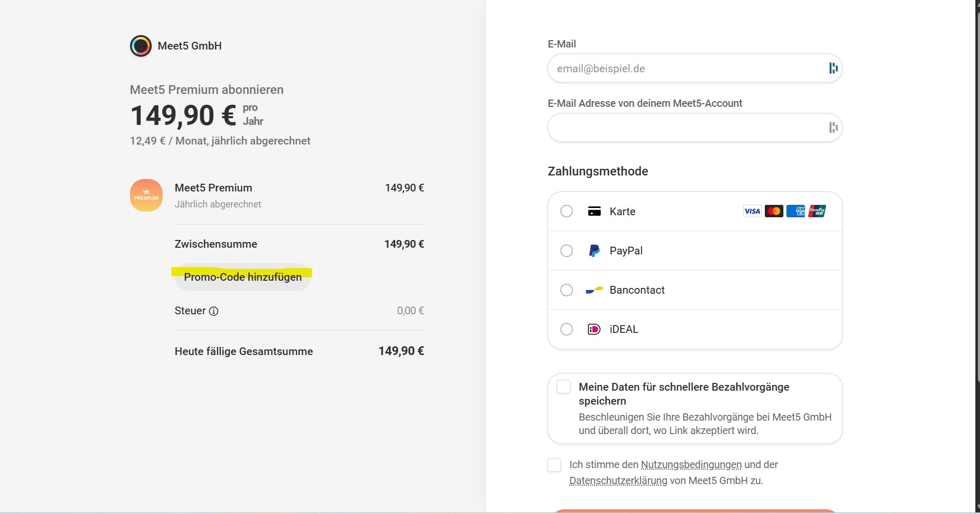
Task: Click the Mastercard logo
Action: (774, 211)
